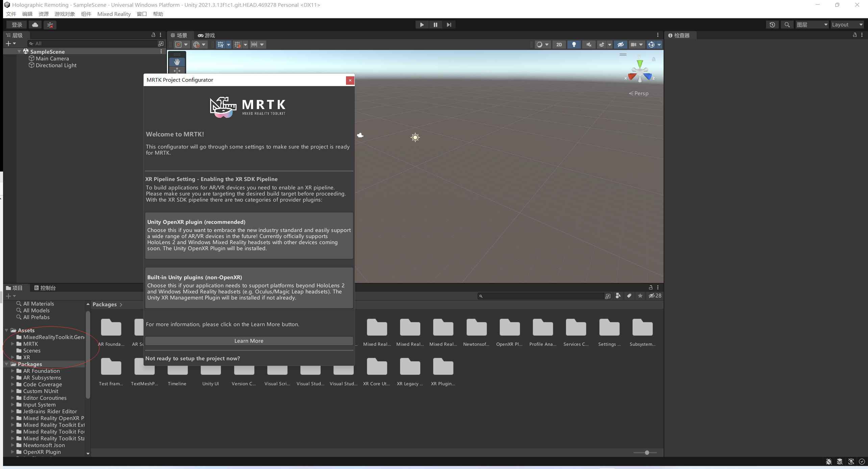Click the Learn More button
The height and width of the screenshot is (469, 868).
[x=249, y=341]
